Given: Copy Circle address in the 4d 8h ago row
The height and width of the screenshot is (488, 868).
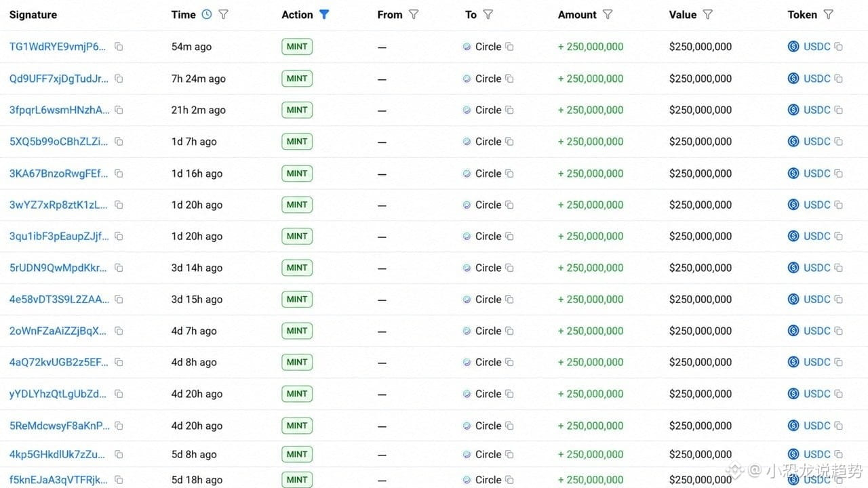Looking at the screenshot, I should click(x=509, y=362).
